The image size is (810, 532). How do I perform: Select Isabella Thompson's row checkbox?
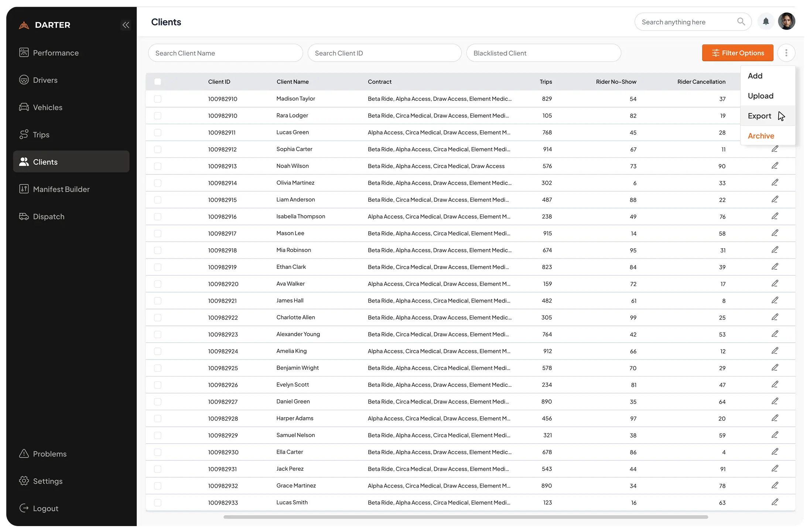click(158, 216)
